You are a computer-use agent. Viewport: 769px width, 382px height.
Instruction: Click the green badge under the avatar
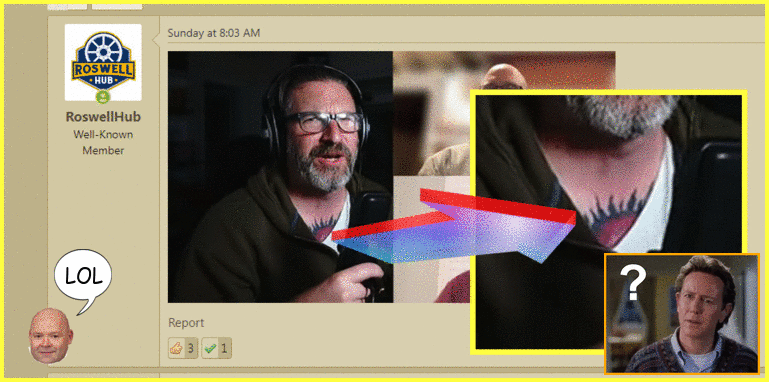(x=103, y=97)
